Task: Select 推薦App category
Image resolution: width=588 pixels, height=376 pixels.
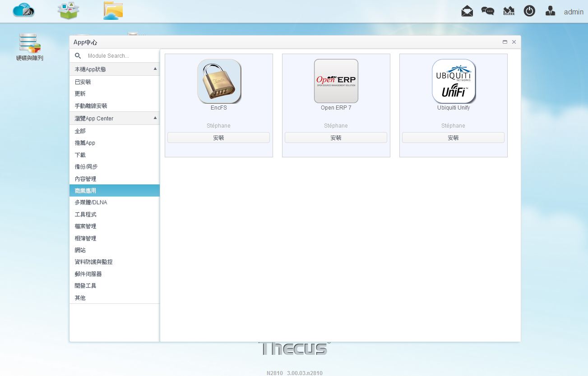Action: point(115,143)
